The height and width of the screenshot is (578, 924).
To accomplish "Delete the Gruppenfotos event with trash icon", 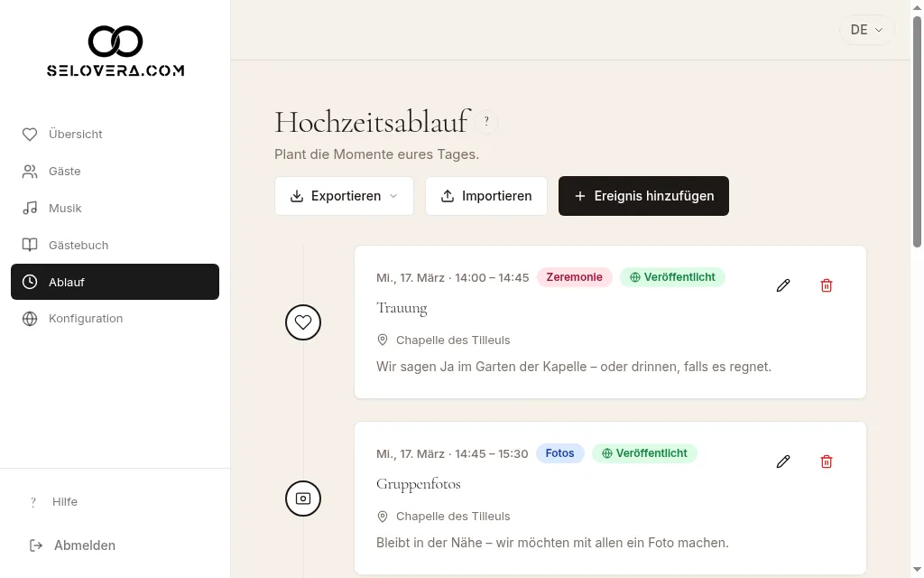I will [x=827, y=461].
